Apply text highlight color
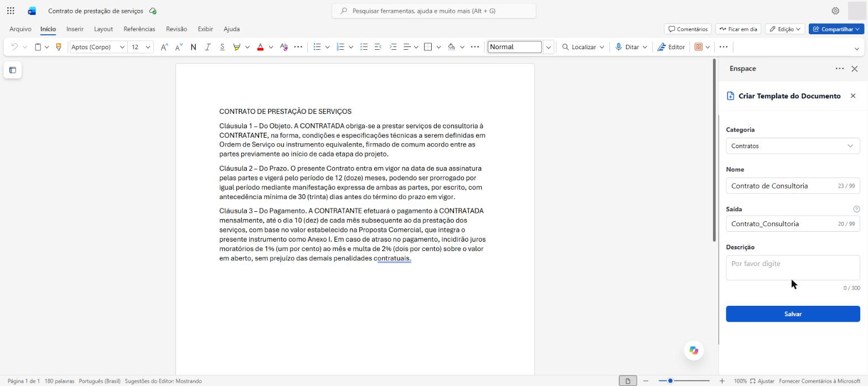The width and height of the screenshot is (868, 386). click(x=237, y=47)
